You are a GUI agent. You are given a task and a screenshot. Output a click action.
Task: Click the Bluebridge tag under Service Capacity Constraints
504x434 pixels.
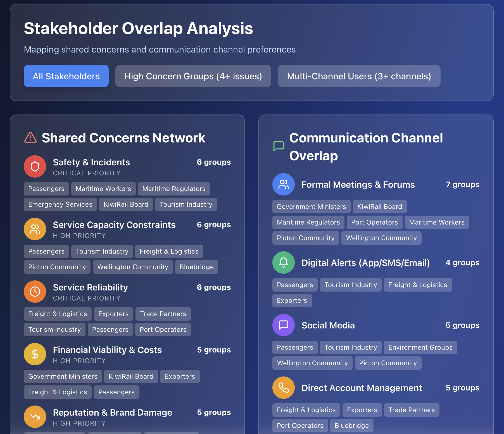coord(196,267)
